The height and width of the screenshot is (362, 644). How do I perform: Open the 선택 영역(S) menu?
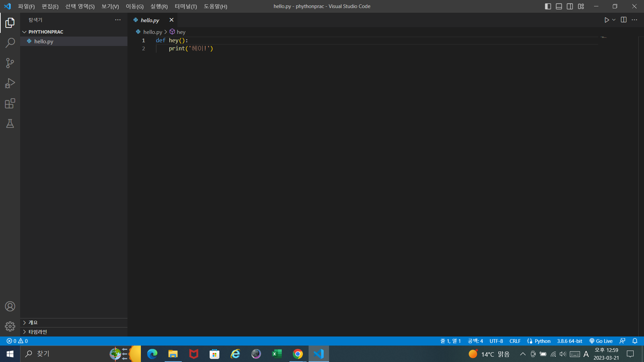point(80,6)
